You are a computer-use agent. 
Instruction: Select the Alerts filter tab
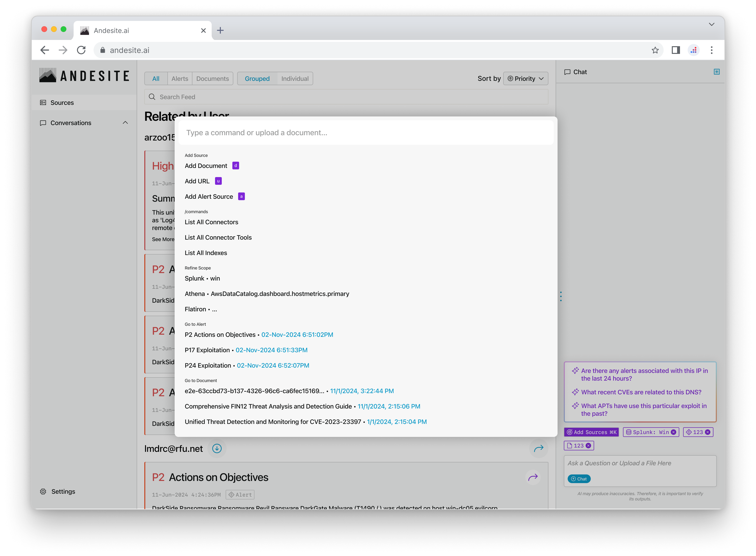tap(180, 78)
